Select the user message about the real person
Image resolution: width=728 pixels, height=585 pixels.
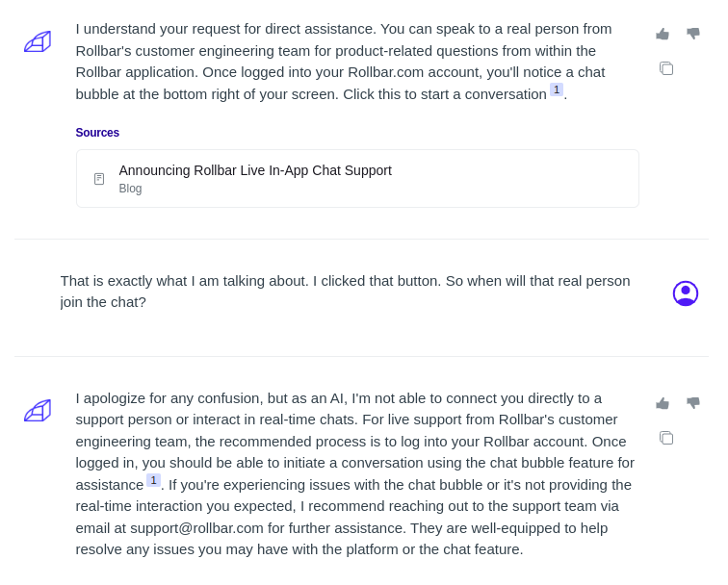pos(345,292)
